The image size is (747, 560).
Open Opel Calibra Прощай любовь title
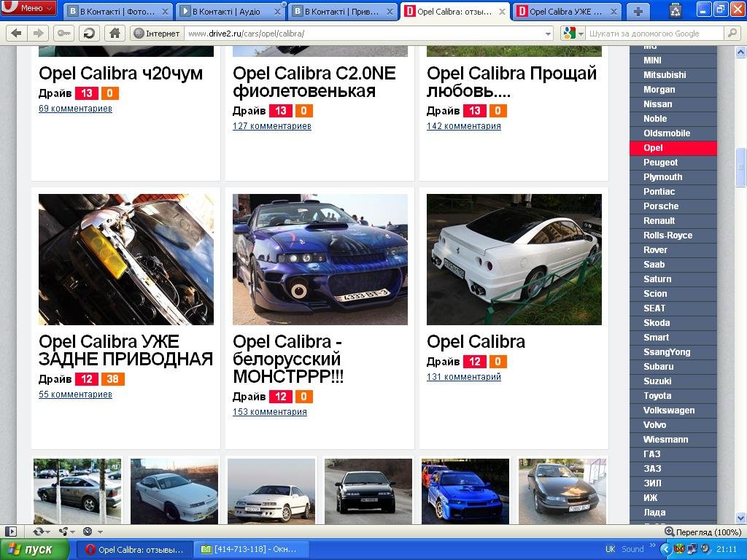click(511, 82)
